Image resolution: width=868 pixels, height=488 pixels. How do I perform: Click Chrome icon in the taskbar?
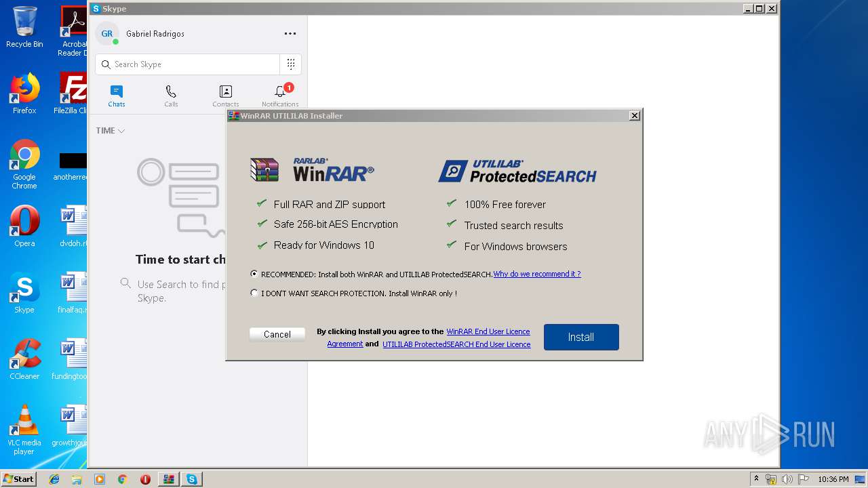pos(122,479)
